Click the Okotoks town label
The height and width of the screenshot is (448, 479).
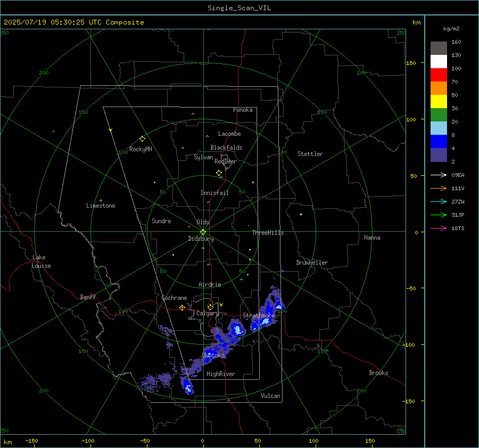click(x=213, y=355)
